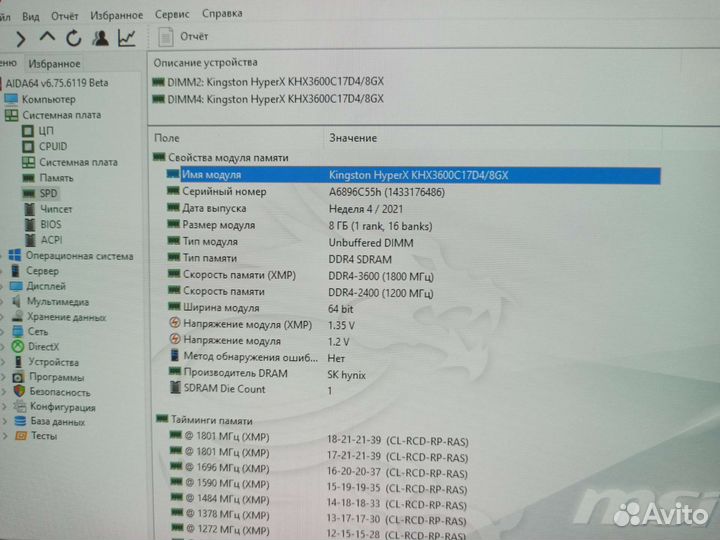Expand the Безопасность tree node
This screenshot has width=720, height=540.
tap(4, 392)
